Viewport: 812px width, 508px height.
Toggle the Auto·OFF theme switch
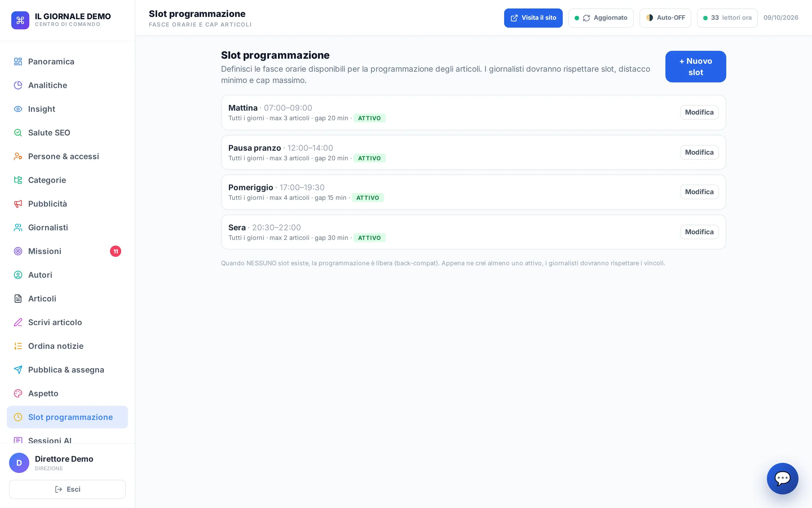click(x=665, y=18)
